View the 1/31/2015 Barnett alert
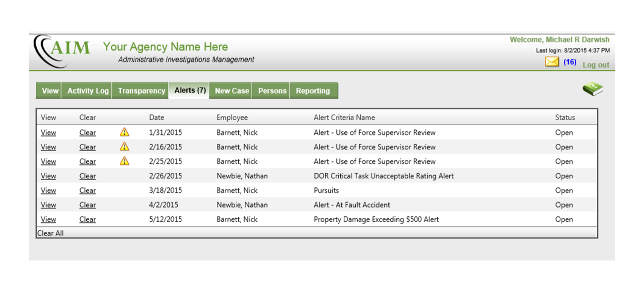Viewport: 644px width, 297px height. (48, 133)
